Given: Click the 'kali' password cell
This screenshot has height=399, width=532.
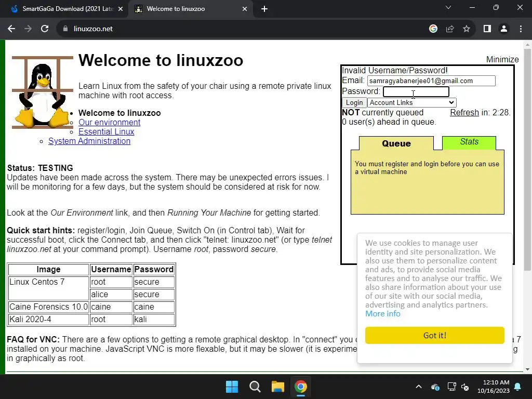Looking at the screenshot, I should pos(154,320).
